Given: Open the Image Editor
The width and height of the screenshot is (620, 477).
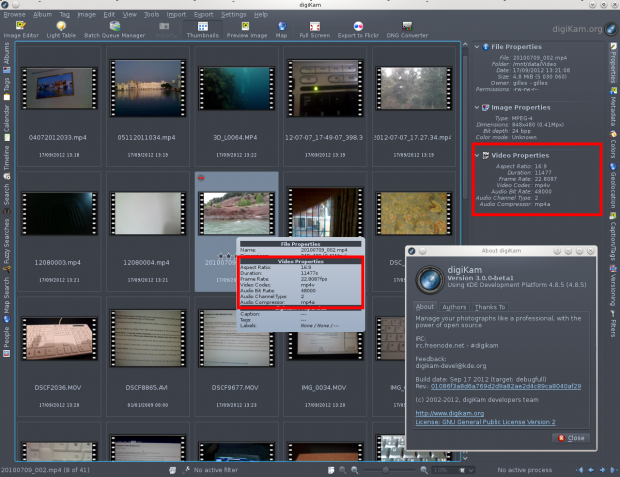Looking at the screenshot, I should coord(21,30).
